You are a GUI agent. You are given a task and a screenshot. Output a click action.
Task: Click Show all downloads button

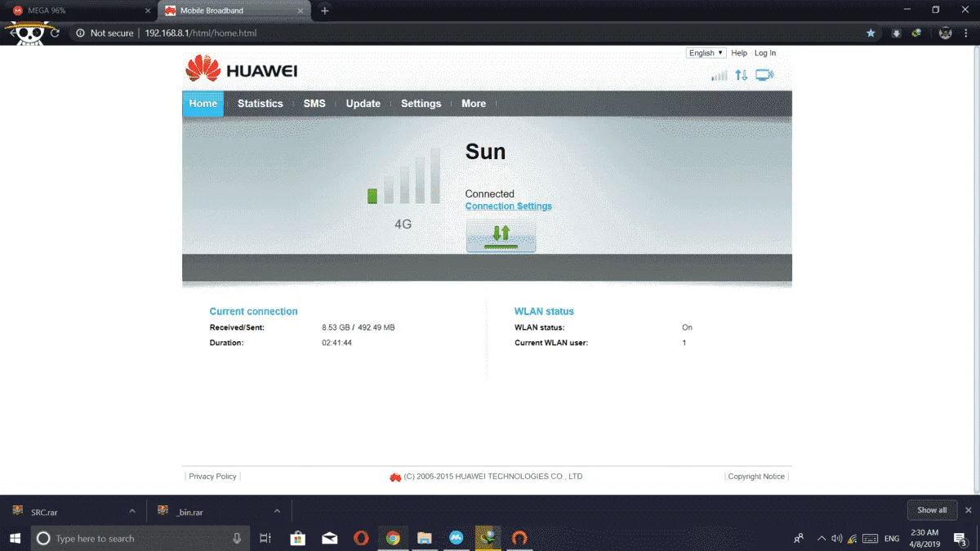point(932,510)
